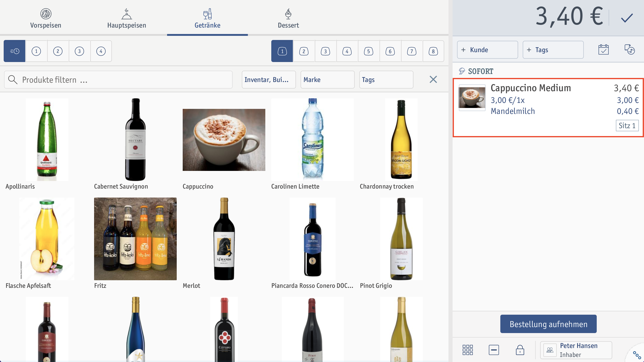Click the Cappuccino order item thumbnail
This screenshot has height=362, width=644.
click(x=472, y=98)
